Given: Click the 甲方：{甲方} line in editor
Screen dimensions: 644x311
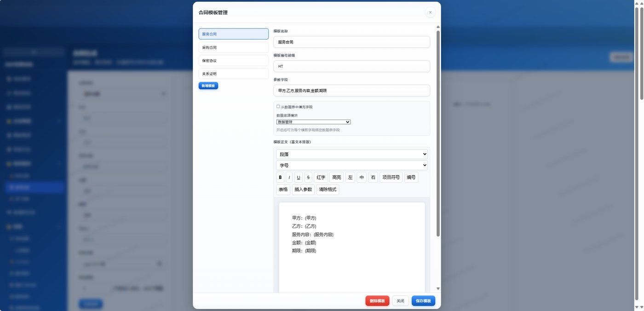Looking at the screenshot, I should click(304, 218).
